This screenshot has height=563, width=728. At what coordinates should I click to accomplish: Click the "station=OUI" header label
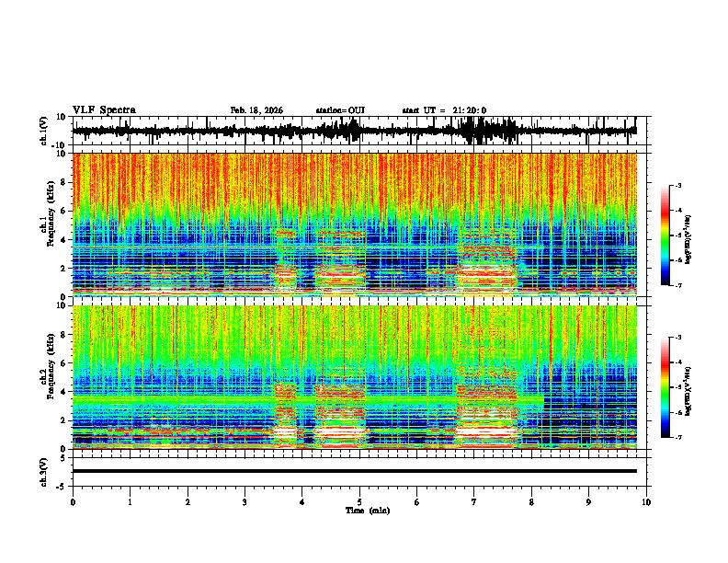pos(340,110)
